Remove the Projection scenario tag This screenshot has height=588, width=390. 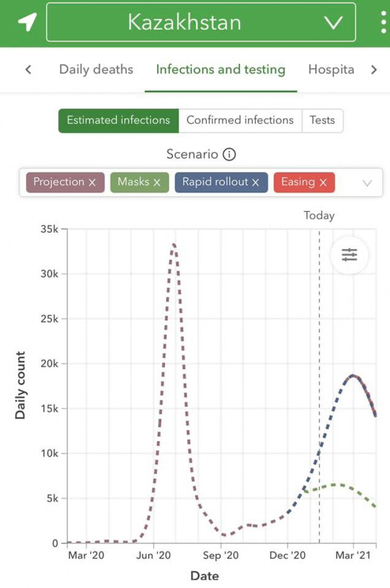coord(92,182)
